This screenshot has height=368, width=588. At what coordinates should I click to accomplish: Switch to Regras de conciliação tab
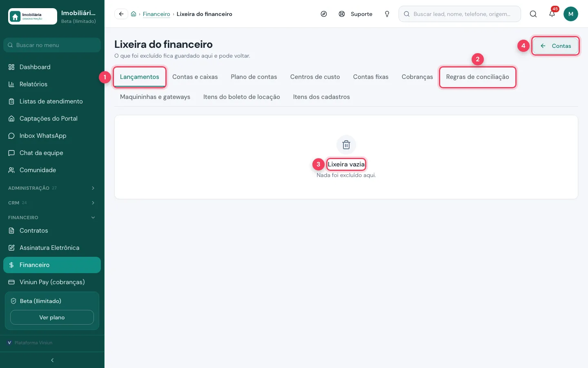click(x=478, y=77)
